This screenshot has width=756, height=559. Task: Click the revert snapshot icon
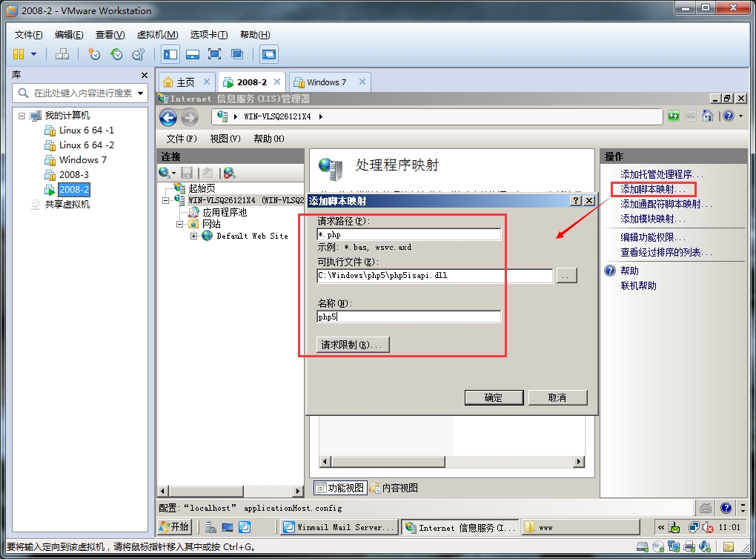coord(116,54)
